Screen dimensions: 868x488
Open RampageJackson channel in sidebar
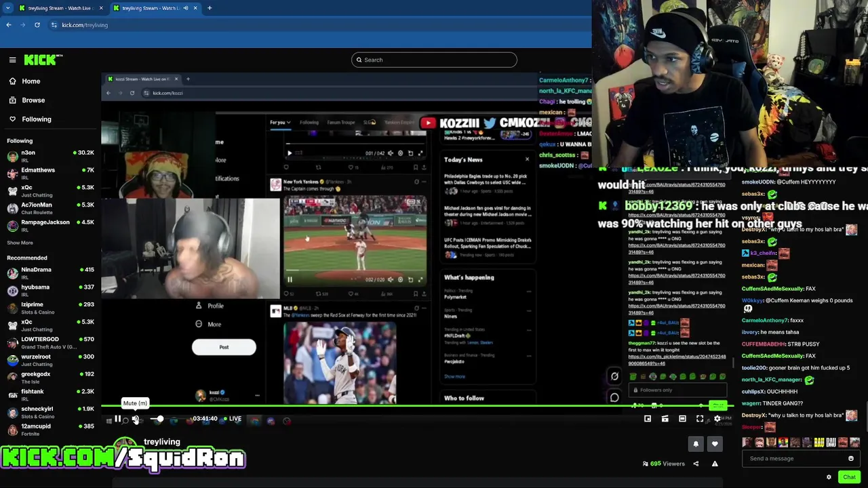50,226
